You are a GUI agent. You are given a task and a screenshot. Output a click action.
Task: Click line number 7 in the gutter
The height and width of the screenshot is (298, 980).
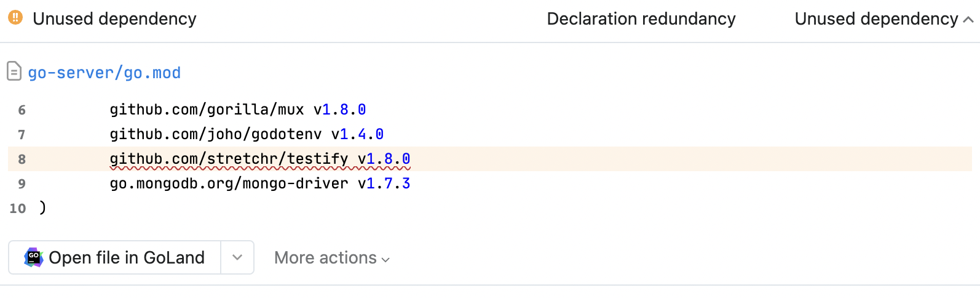pos(22,135)
